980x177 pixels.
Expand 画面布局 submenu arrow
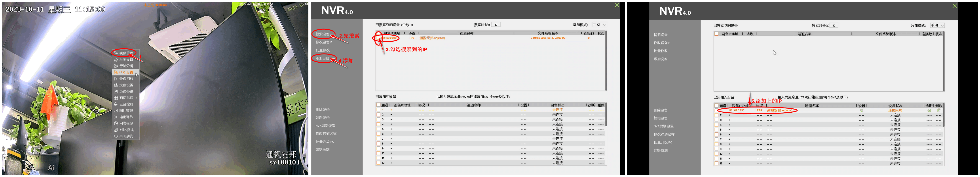136,98
